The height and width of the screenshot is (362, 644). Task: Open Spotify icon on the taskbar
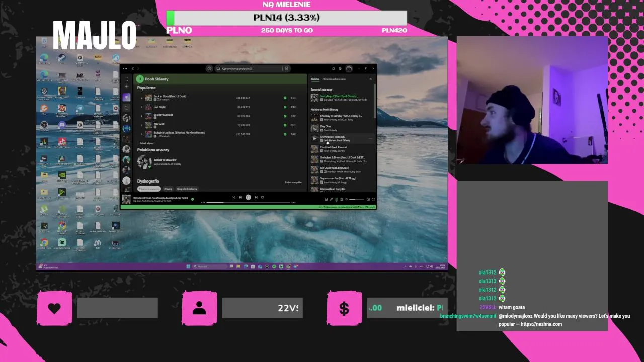(274, 266)
